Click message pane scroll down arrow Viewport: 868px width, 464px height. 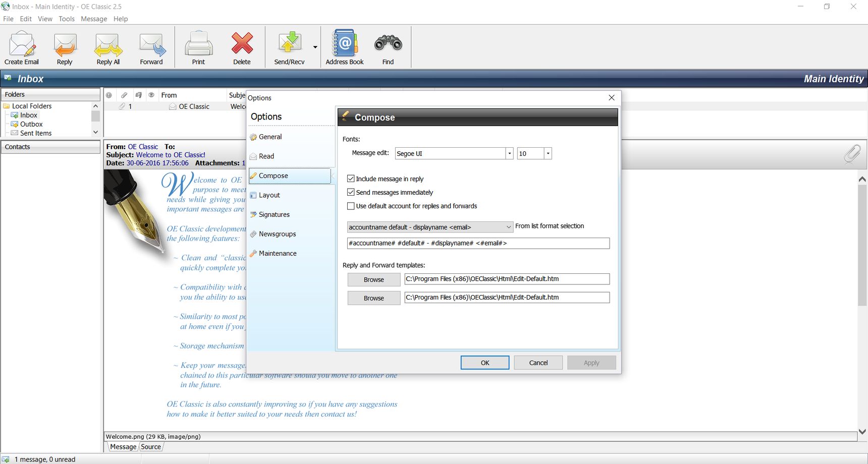[862, 432]
